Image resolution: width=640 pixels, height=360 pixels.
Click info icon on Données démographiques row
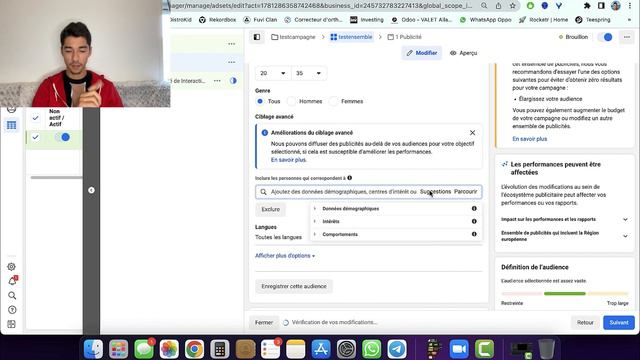474,209
